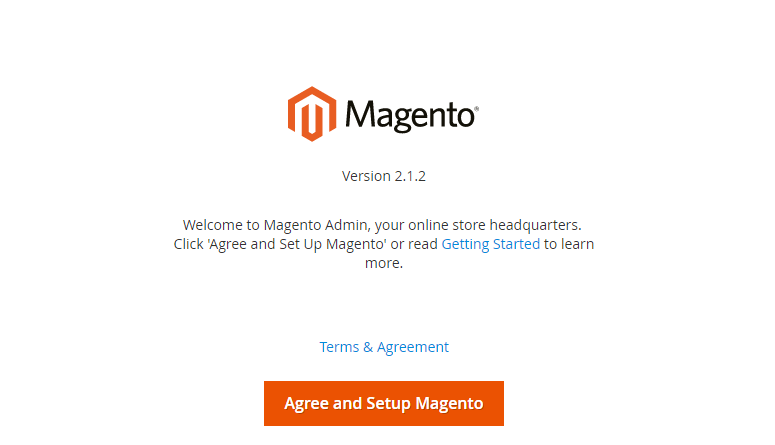Image resolution: width=775 pixels, height=445 pixels.
Task: Click the 'Welcome to Magento Admin' text
Action: (x=275, y=225)
